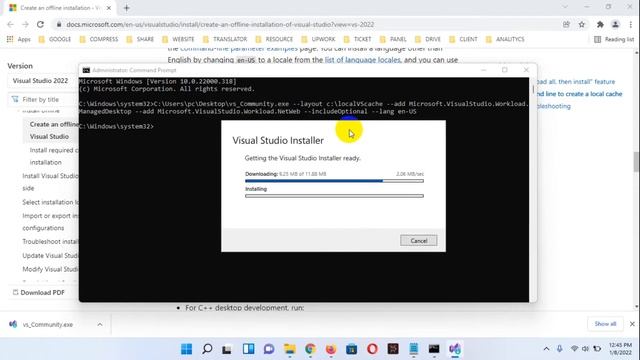Click the Filter by title field
The width and height of the screenshot is (640, 360).
tap(44, 100)
